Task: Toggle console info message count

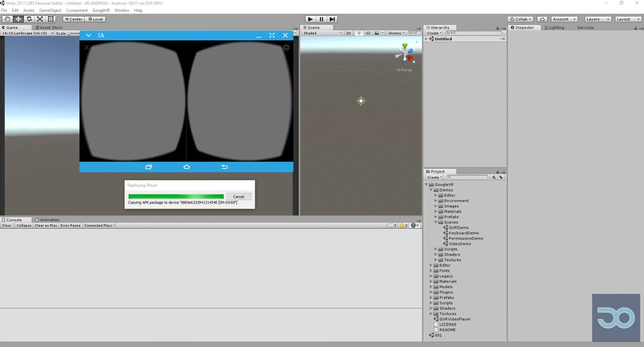Action: (x=392, y=225)
